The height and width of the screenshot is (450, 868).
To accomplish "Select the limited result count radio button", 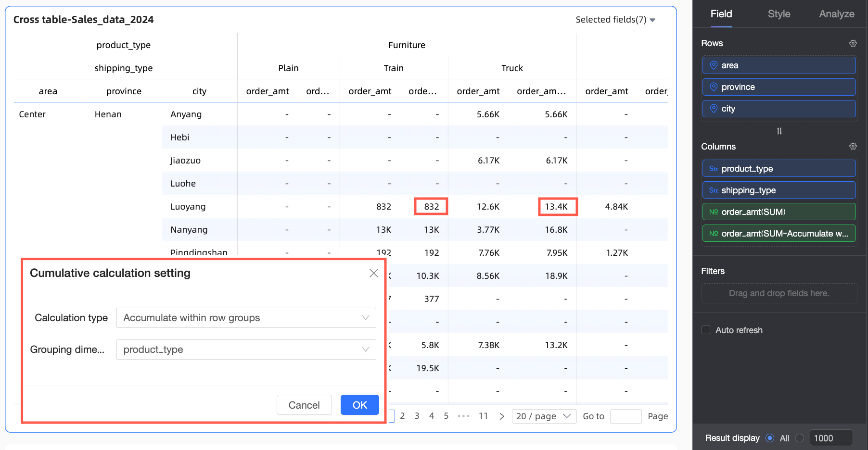I will click(x=800, y=438).
